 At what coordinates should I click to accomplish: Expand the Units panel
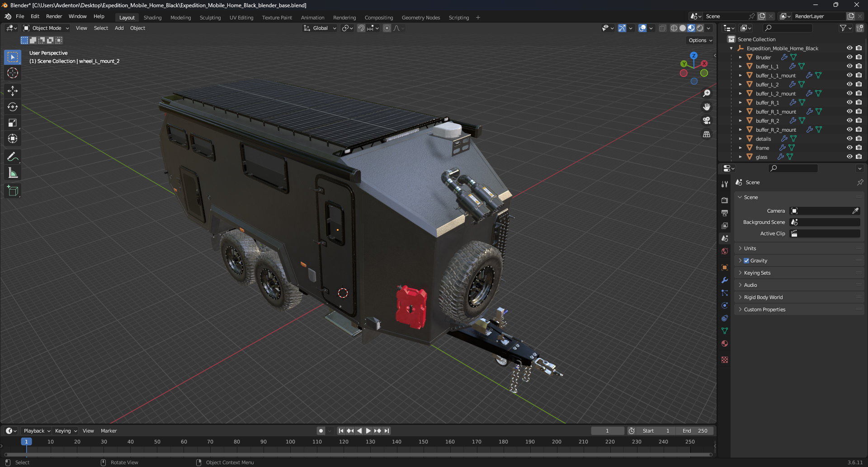point(799,248)
